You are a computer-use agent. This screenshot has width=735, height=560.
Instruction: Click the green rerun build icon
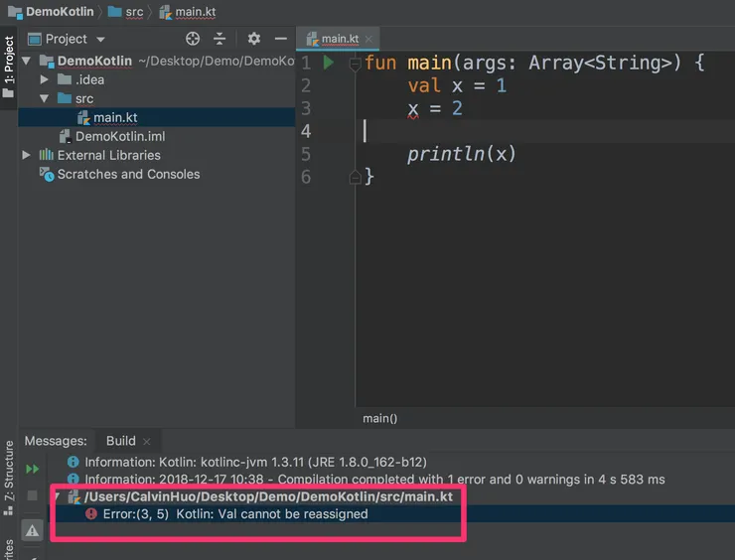coord(32,469)
